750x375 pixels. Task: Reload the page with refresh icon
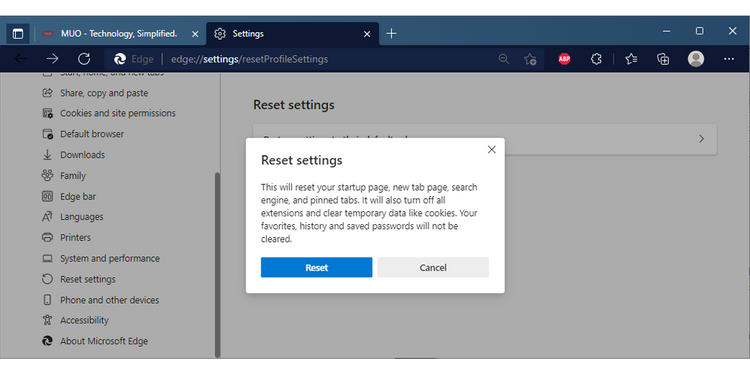pyautogui.click(x=84, y=59)
